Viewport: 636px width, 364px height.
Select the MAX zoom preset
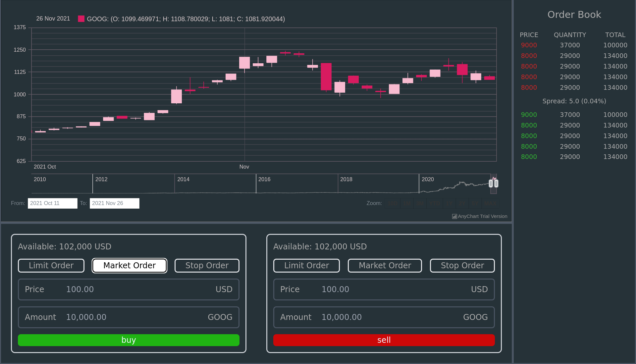pos(490,203)
